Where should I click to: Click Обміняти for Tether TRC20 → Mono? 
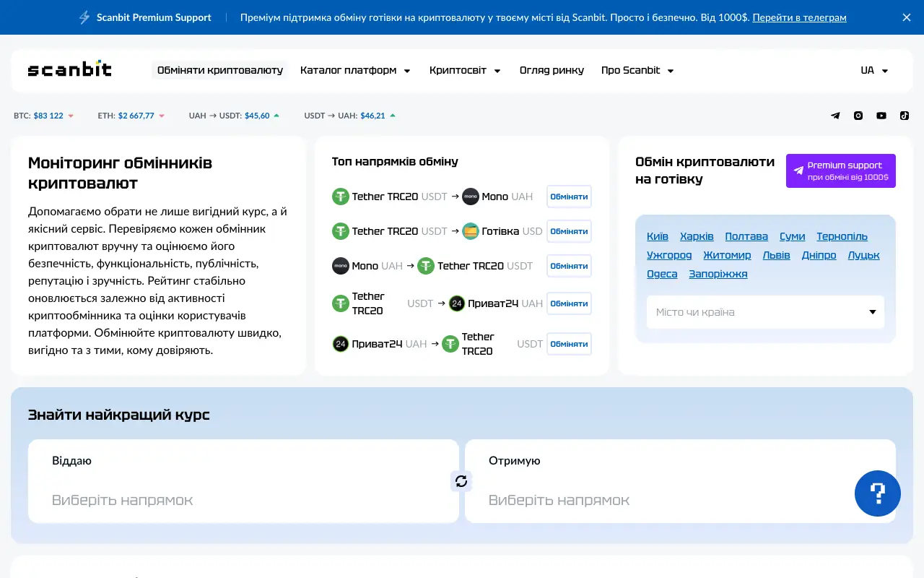(x=569, y=197)
